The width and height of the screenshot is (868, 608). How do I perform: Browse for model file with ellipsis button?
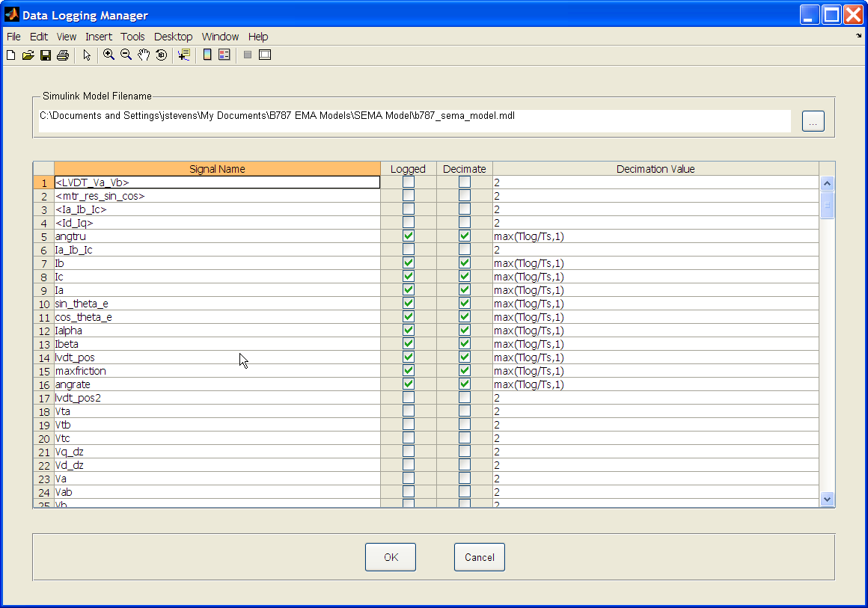813,121
